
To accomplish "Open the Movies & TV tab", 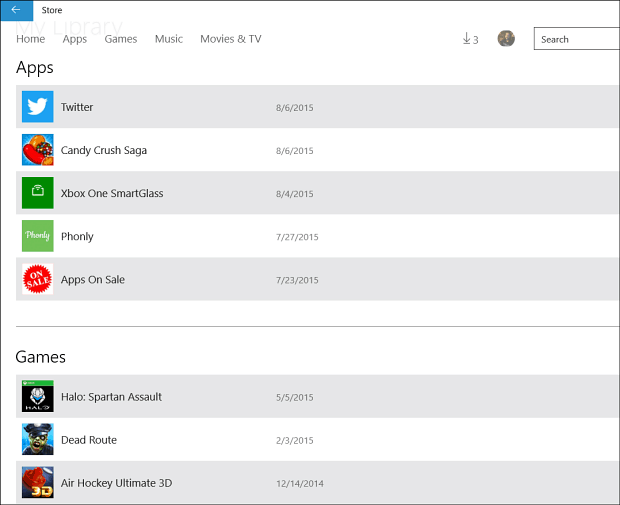I will coord(231,39).
